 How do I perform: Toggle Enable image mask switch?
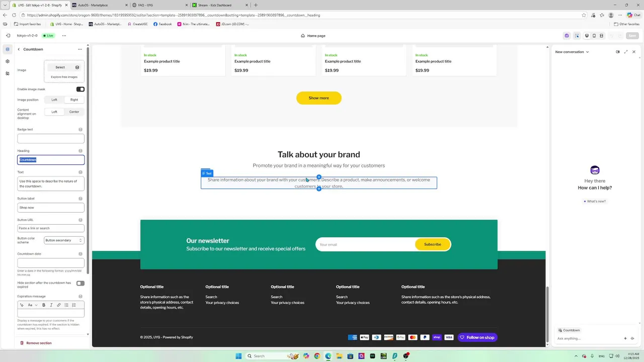coord(80,89)
